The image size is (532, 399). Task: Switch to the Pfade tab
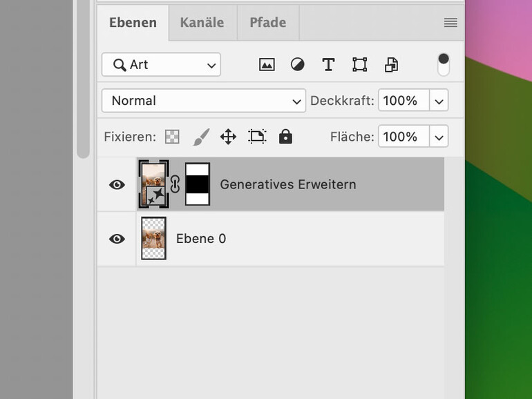[x=267, y=23]
